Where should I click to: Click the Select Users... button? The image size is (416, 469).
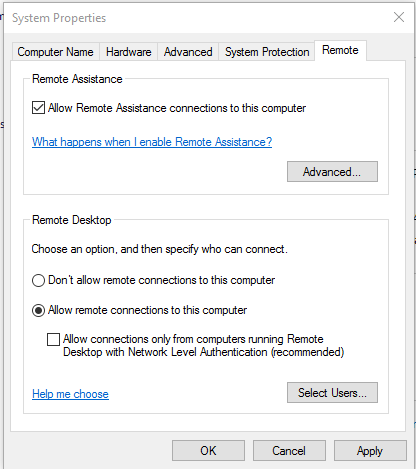332,393
